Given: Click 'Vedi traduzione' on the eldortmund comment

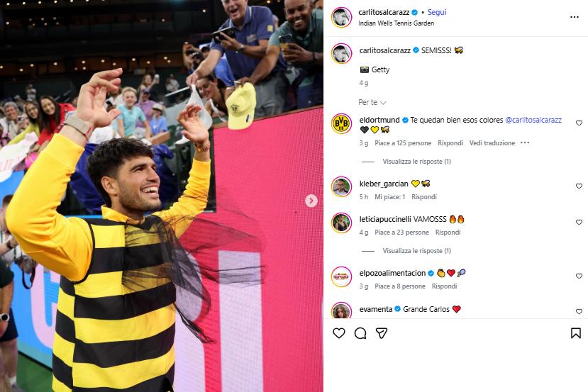Looking at the screenshot, I should [492, 142].
